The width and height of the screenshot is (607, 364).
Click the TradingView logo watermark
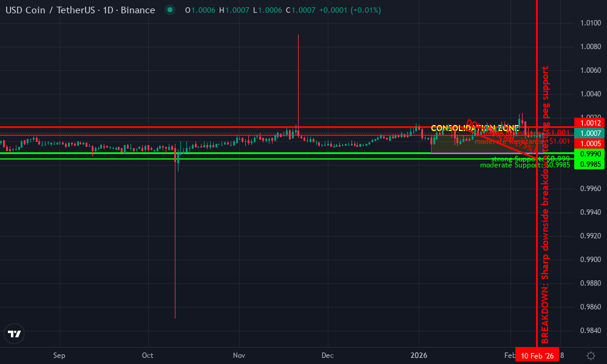tap(14, 334)
